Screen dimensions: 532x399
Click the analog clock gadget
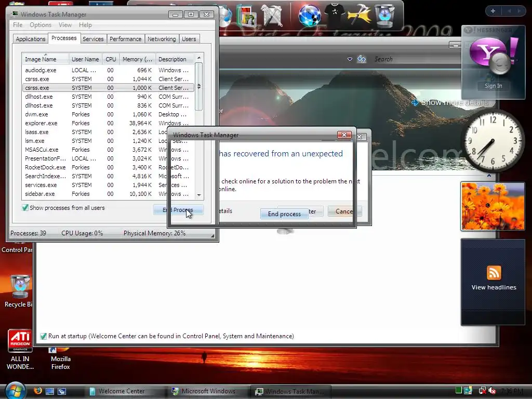[x=493, y=141]
